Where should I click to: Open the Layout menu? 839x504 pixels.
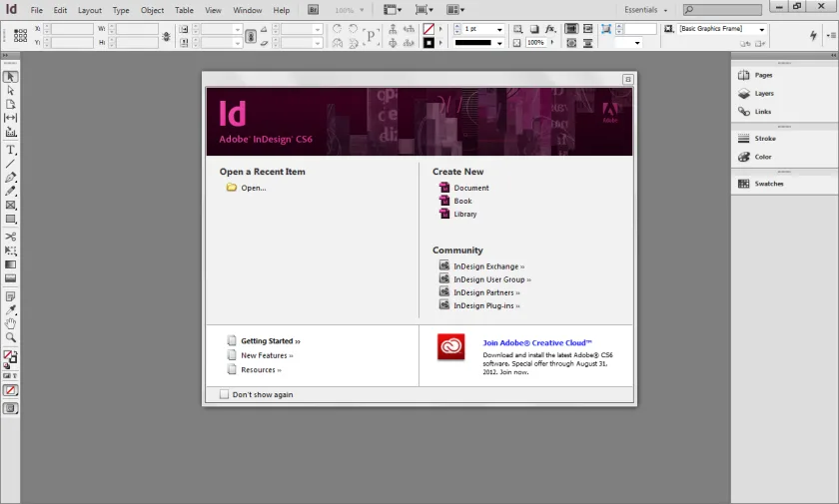(89, 10)
